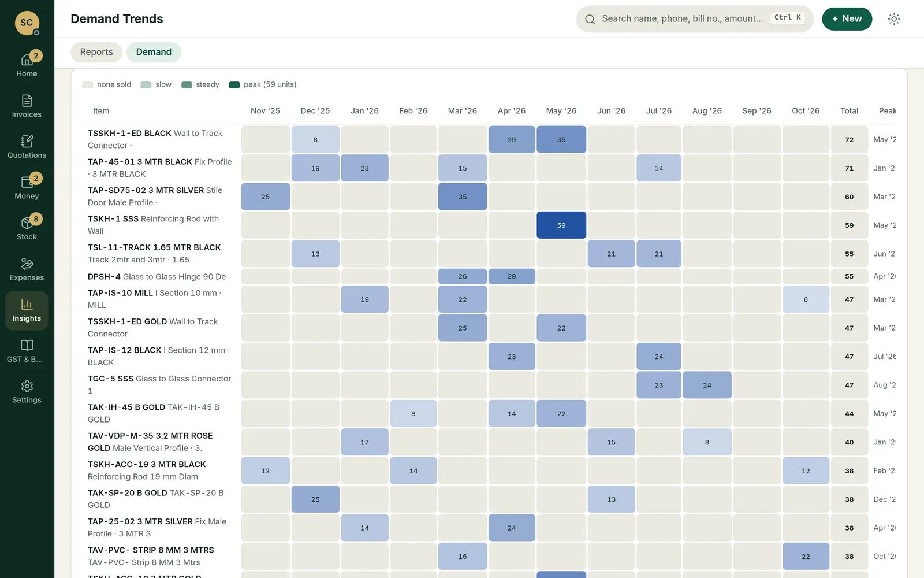924x578 pixels.
Task: Go to Quotations
Action: pyautogui.click(x=27, y=147)
